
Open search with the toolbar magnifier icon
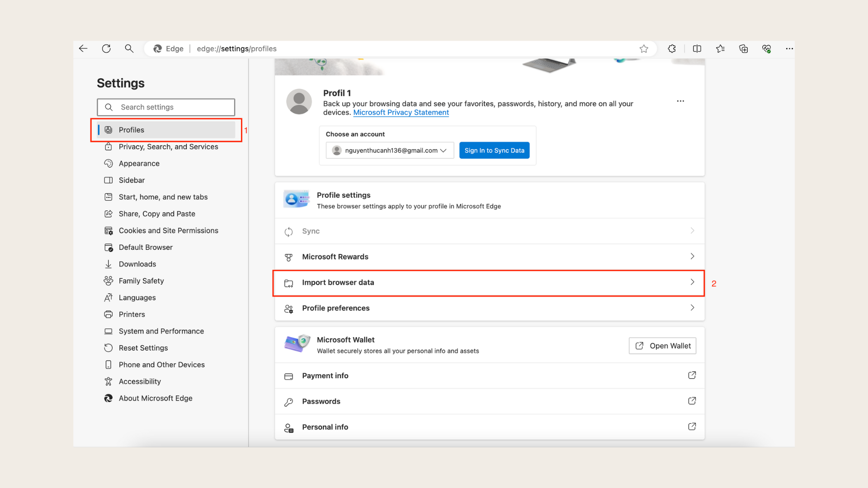coord(129,49)
